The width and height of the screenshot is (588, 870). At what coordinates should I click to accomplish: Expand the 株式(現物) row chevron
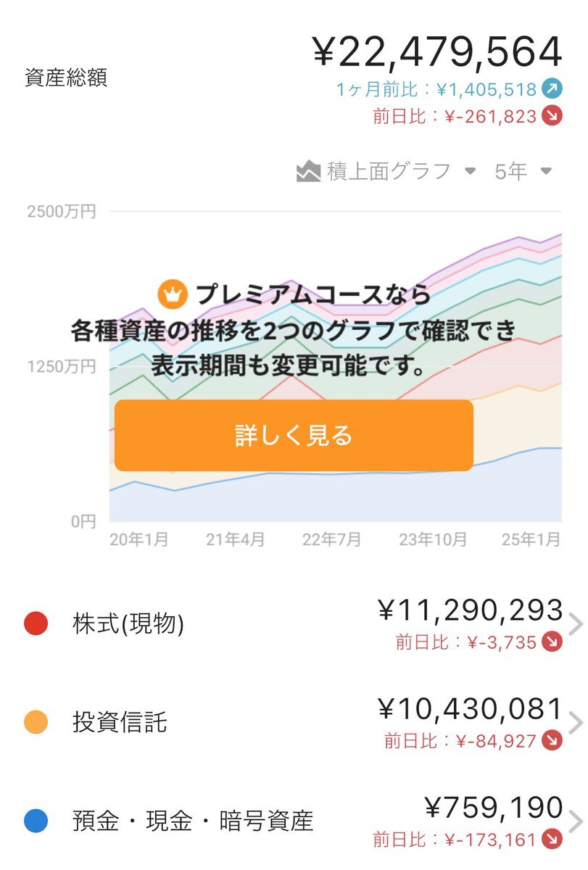point(575,624)
